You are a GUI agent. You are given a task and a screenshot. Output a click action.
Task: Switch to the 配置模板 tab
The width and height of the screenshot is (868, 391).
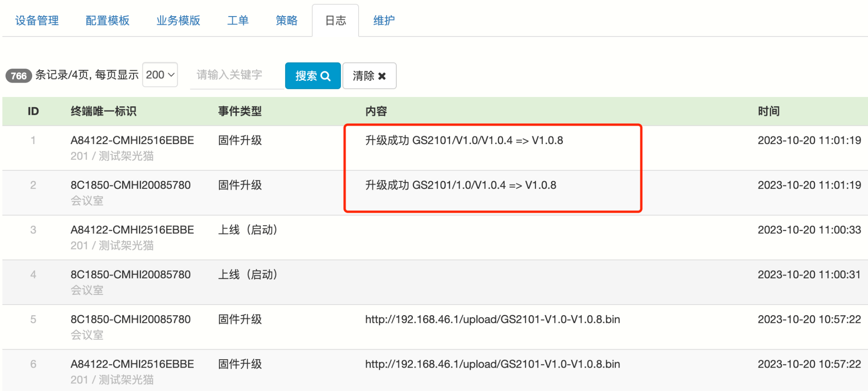107,20
